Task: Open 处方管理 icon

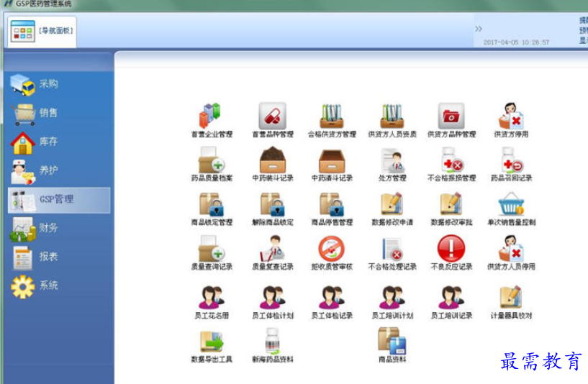Action: pos(392,160)
